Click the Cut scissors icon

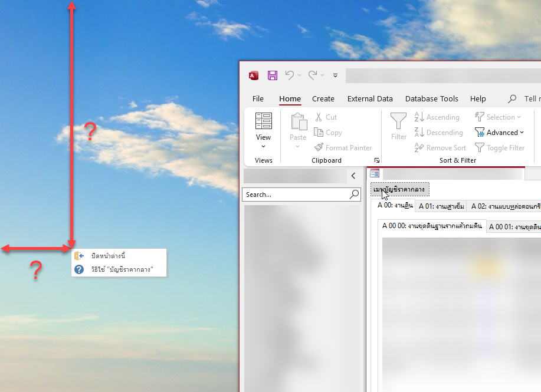coord(319,117)
